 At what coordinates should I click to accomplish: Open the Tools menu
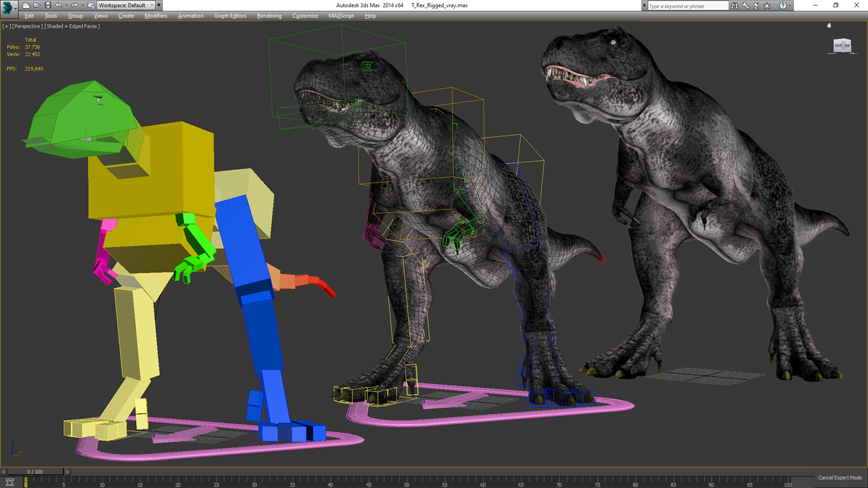point(51,16)
